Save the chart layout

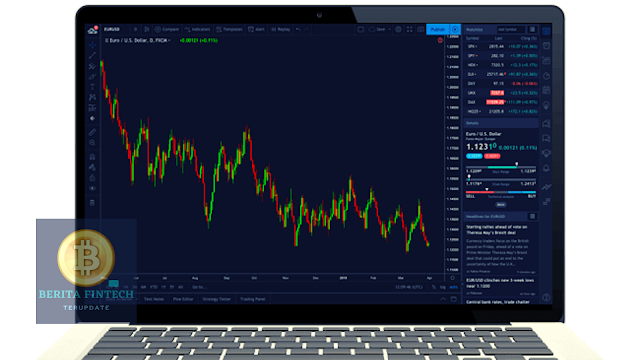378,29
